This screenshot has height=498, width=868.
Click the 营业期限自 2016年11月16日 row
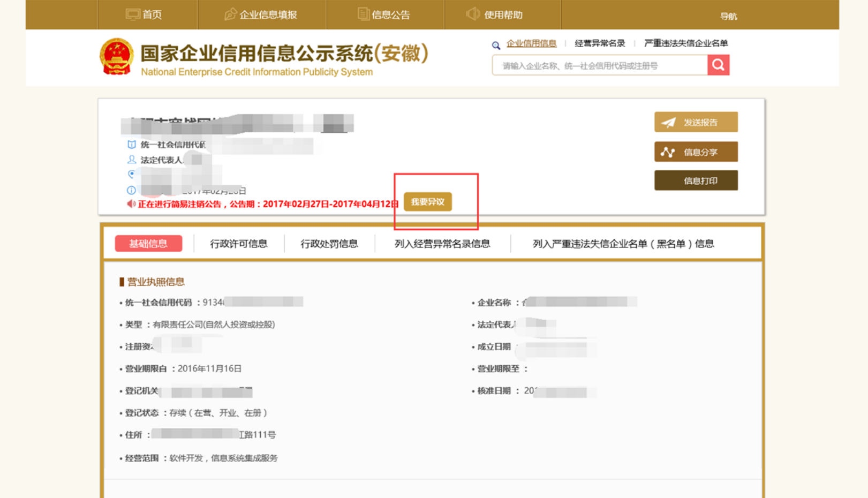pyautogui.click(x=180, y=368)
